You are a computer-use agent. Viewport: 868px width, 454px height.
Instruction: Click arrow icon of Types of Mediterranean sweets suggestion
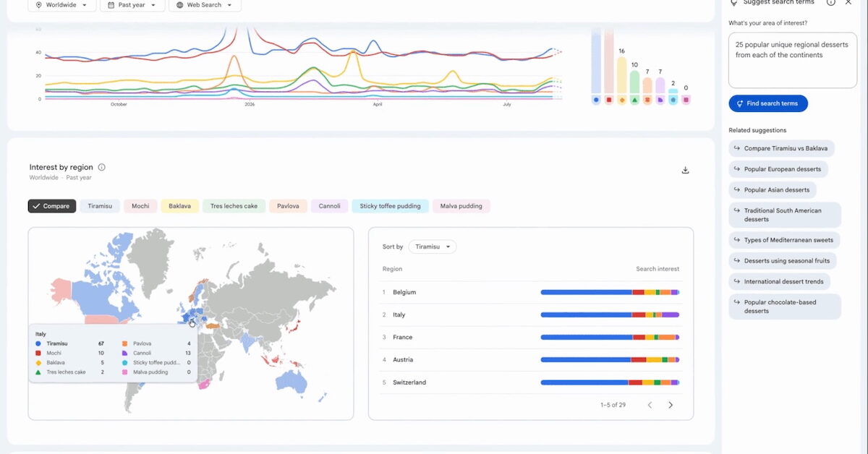pyautogui.click(x=737, y=240)
